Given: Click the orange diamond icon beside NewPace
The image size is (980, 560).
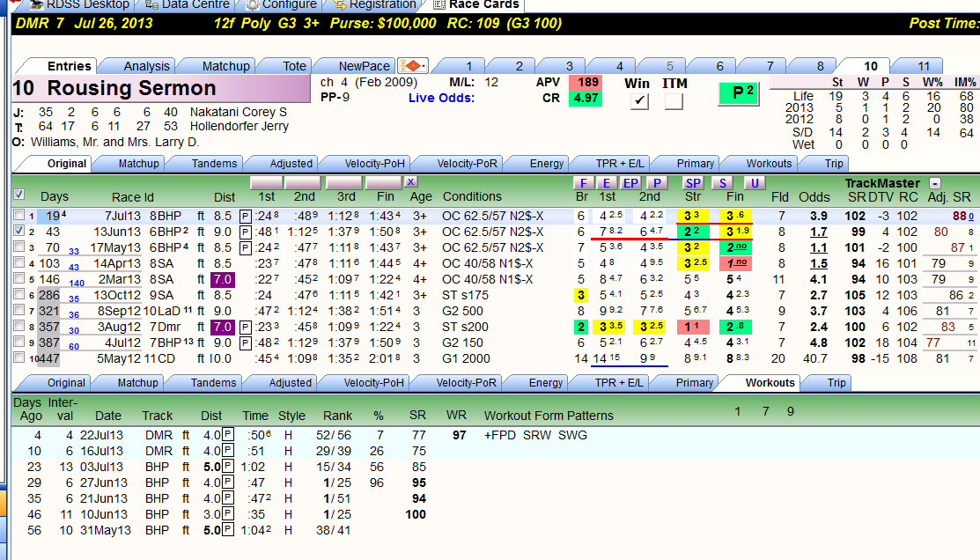Looking at the screenshot, I should tap(412, 66).
